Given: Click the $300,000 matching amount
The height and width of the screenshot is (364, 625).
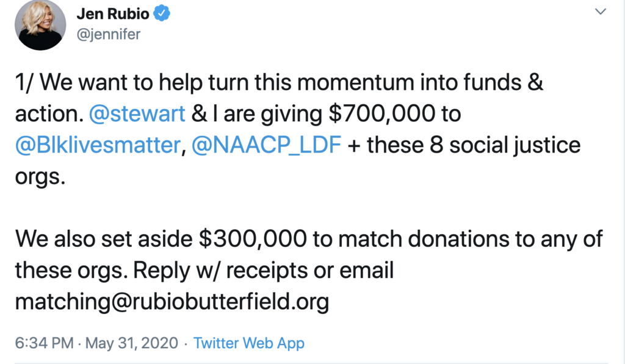Looking at the screenshot, I should (253, 239).
